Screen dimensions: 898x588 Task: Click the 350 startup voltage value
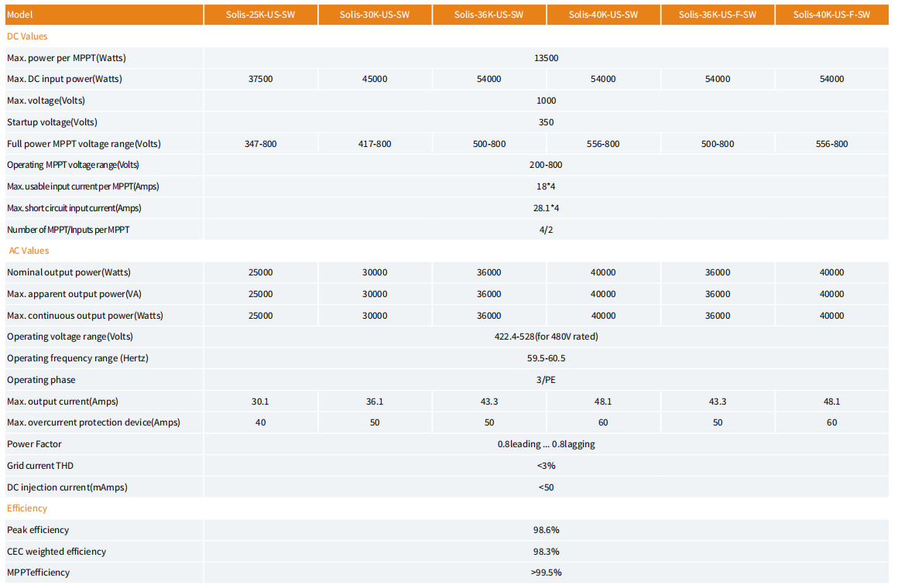click(x=546, y=122)
